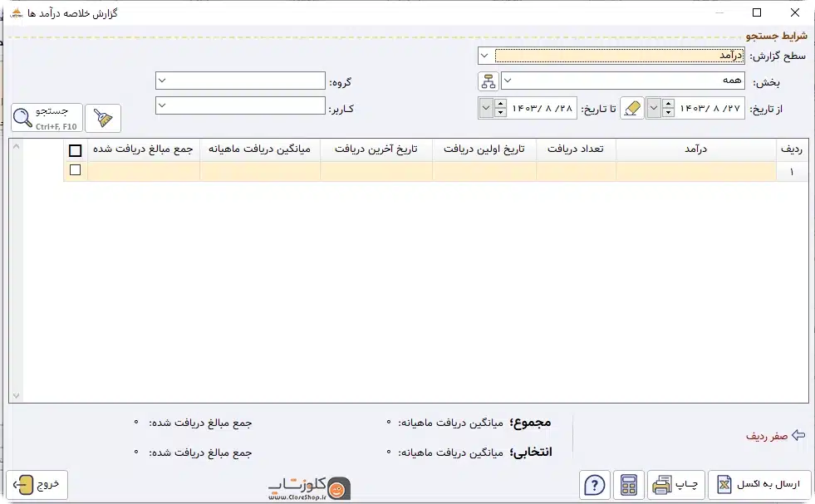Open the calculator icon button
This screenshot has height=504, width=815.
[x=629, y=485]
